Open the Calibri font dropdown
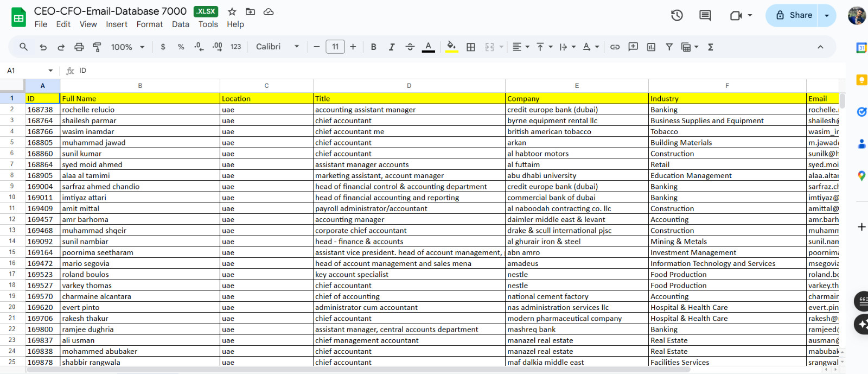868x374 pixels. [277, 47]
